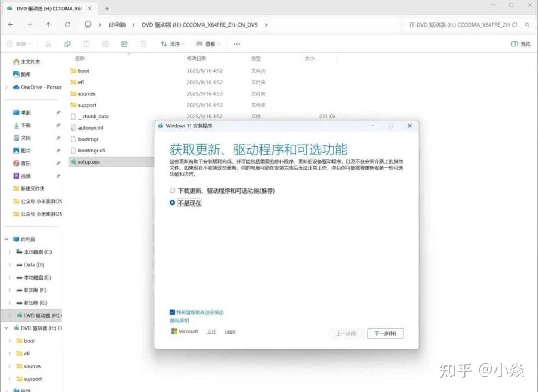Open the 隐私声明 link
Image resolution: width=538 pixels, height=392 pixels.
179,321
